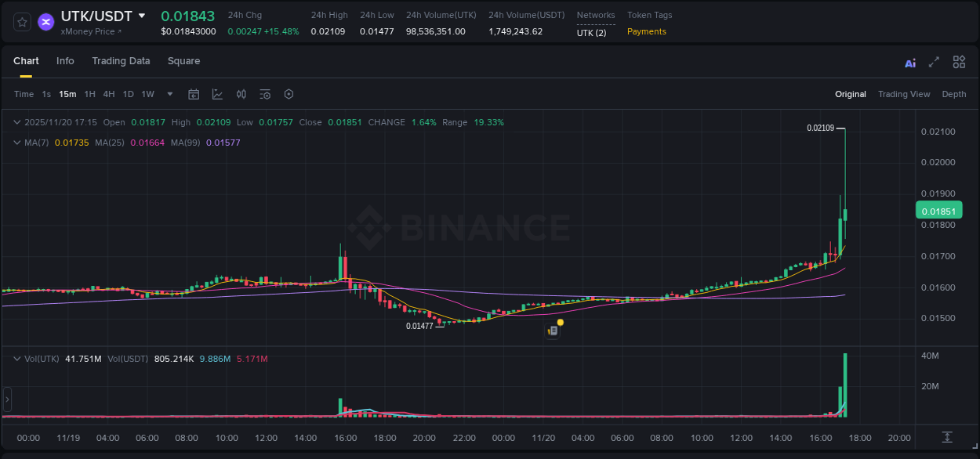Screen dimensions: 980x459
Task: Collapse the Vol(UTK) volume legend chevron
Action: pos(16,358)
